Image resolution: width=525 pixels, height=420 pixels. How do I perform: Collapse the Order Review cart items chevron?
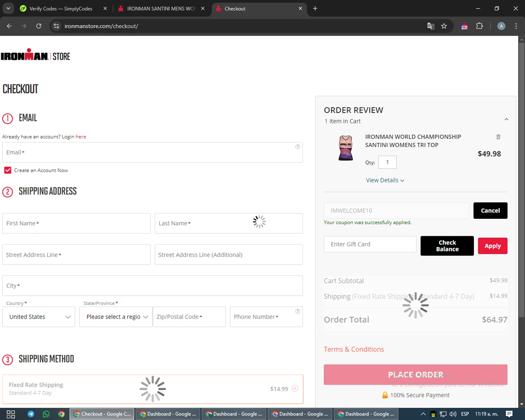tap(506, 119)
